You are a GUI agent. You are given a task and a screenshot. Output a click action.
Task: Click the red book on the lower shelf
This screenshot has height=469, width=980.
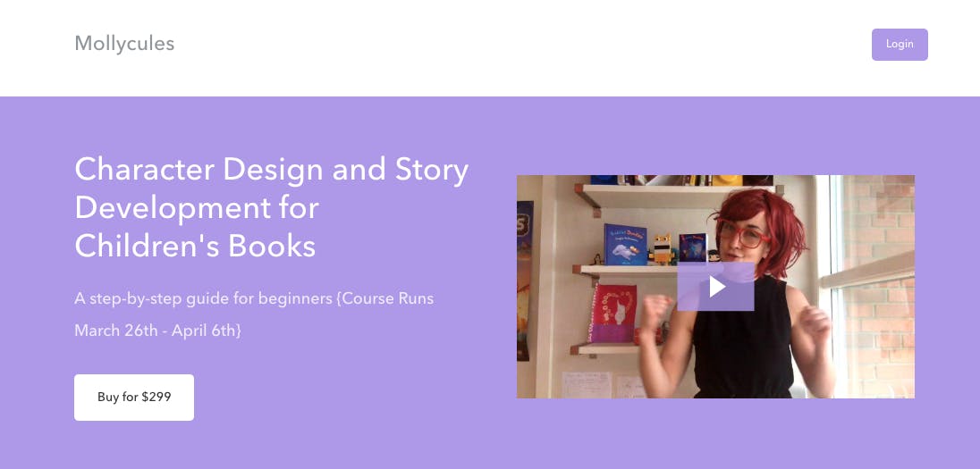(613, 314)
